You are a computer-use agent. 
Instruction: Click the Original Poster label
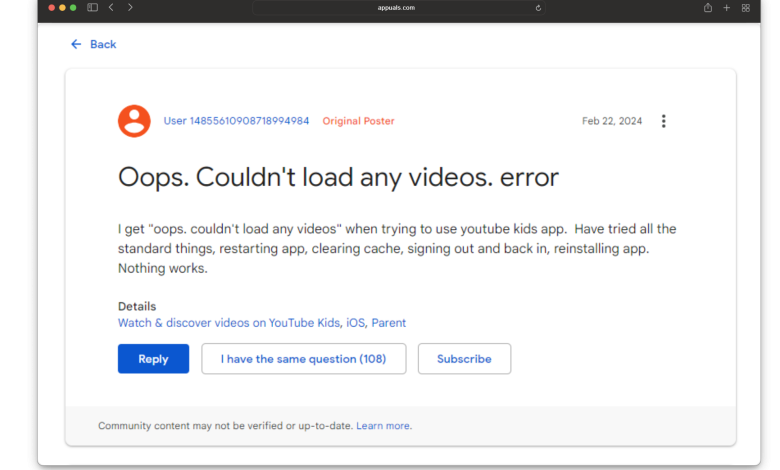[358, 121]
